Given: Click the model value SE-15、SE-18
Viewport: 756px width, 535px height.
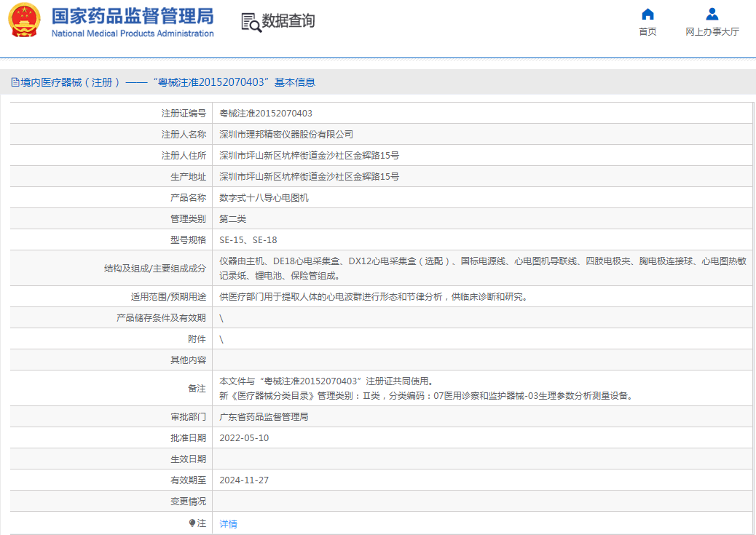Looking at the screenshot, I should (248, 240).
